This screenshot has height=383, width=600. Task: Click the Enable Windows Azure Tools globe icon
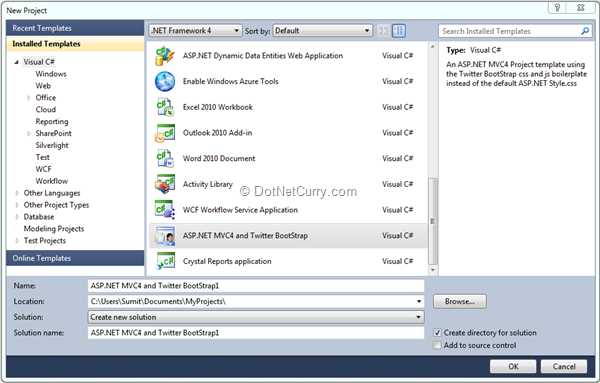click(165, 81)
